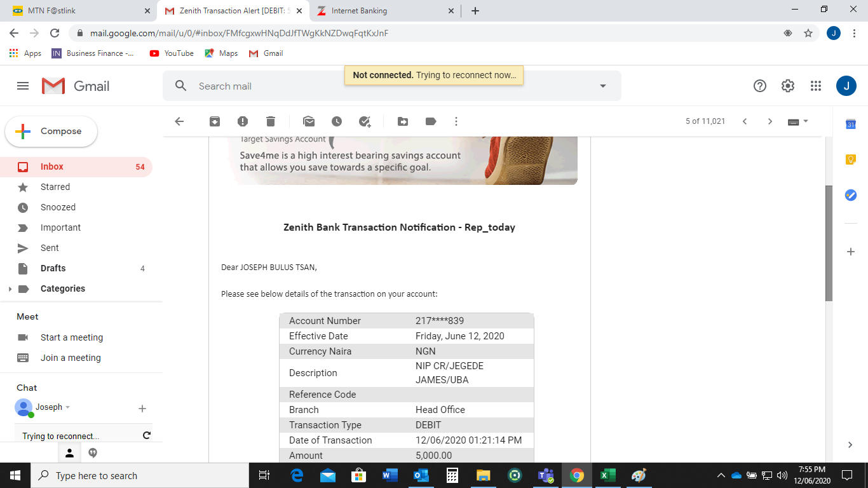
Task: Click the 5,000.00 amount value
Action: pyautogui.click(x=434, y=456)
